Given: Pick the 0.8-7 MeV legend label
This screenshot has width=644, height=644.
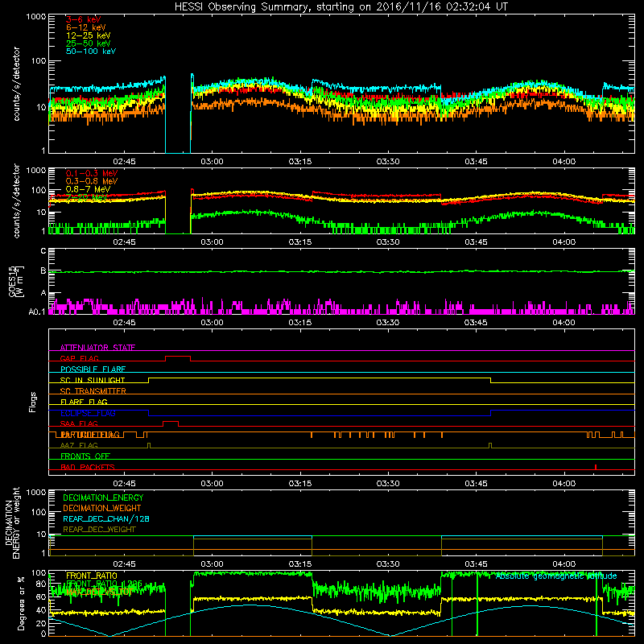Looking at the screenshot, I should click(x=88, y=189).
